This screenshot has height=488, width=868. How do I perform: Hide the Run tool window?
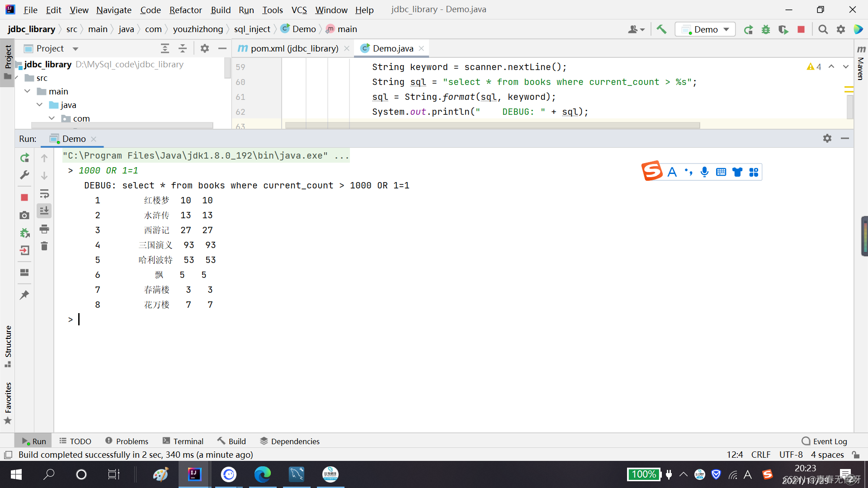click(x=845, y=138)
